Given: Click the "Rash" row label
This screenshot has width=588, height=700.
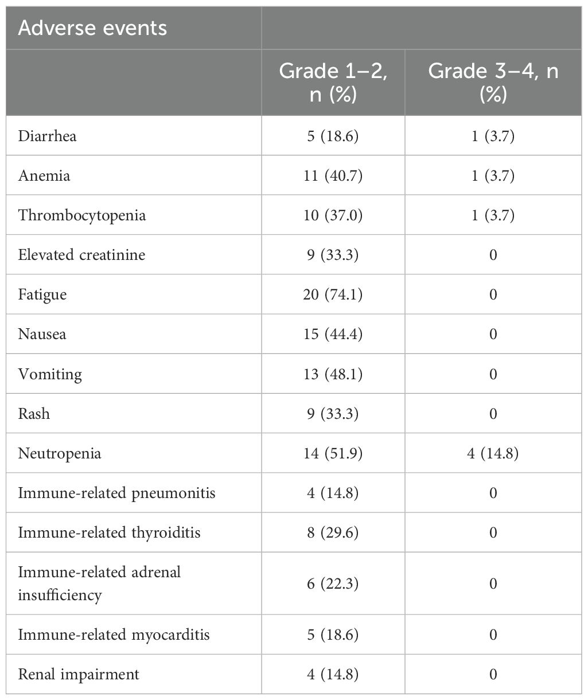Looking at the screenshot, I should click(x=34, y=414).
